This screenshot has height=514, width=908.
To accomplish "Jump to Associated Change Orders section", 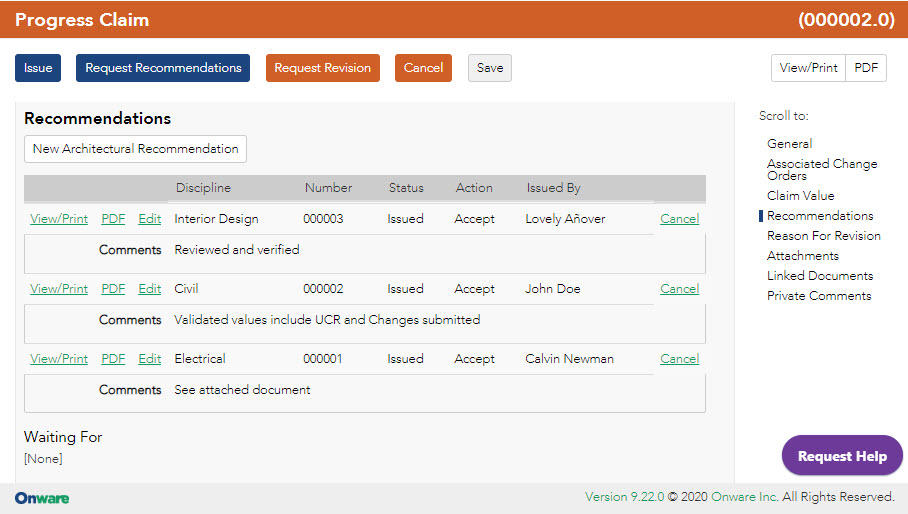I will [x=822, y=170].
